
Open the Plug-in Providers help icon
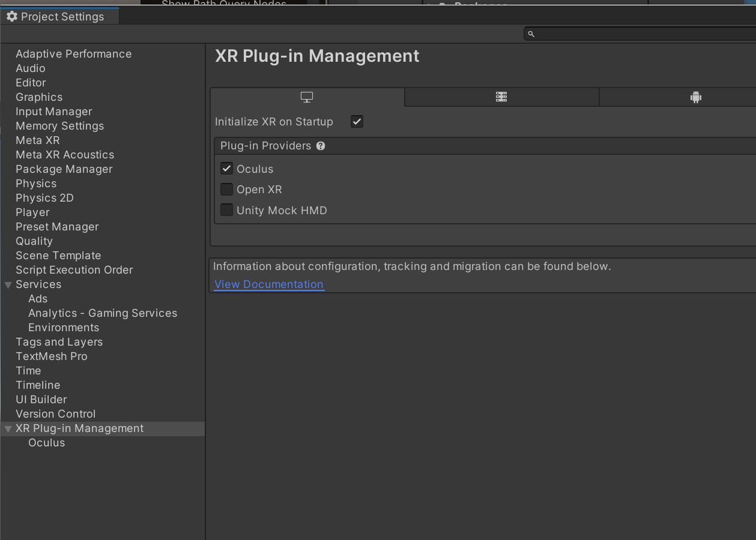pos(321,146)
